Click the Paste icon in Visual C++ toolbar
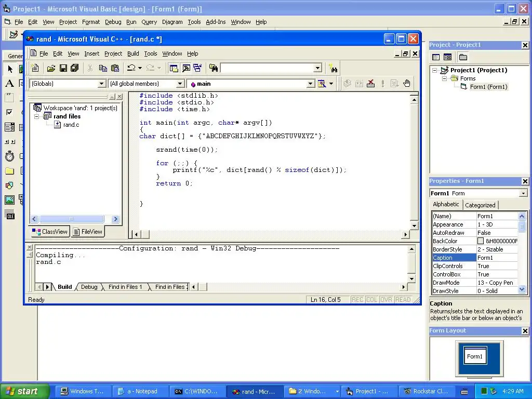Viewport: 532px width, 399px height. 115,68
